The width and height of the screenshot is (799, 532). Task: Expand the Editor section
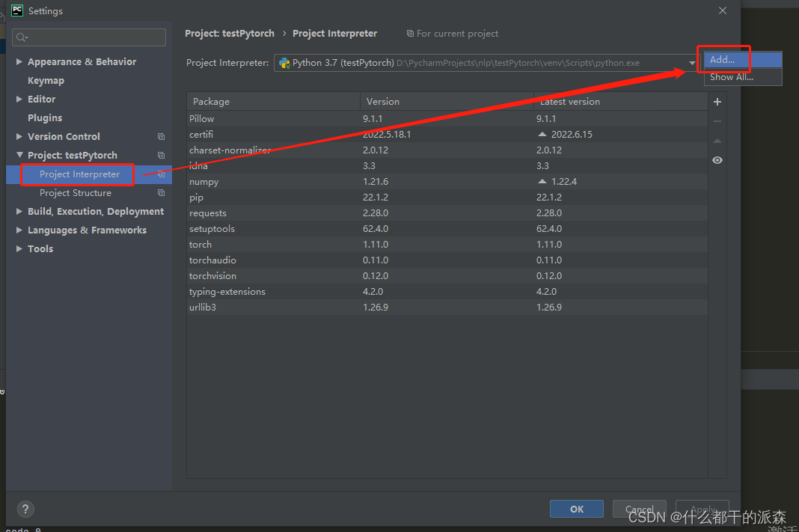tap(19, 99)
